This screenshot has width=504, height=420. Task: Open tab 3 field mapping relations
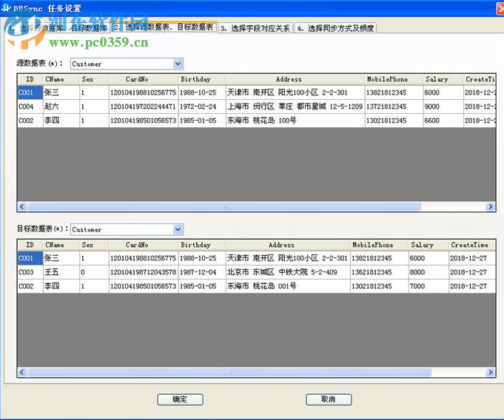click(255, 28)
